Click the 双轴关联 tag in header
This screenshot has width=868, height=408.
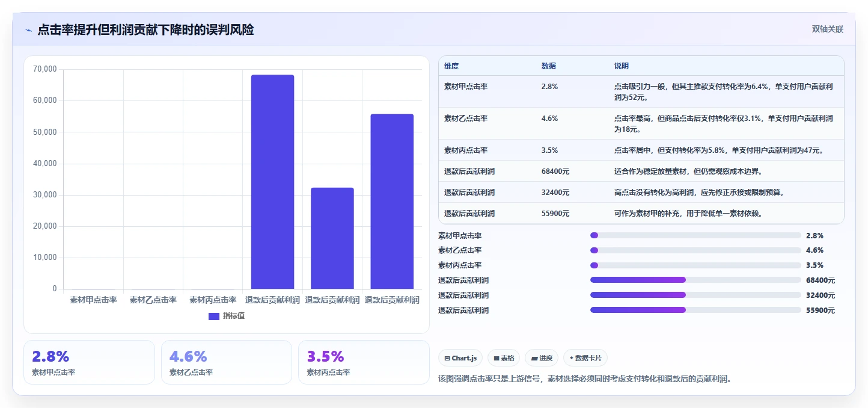click(x=828, y=29)
